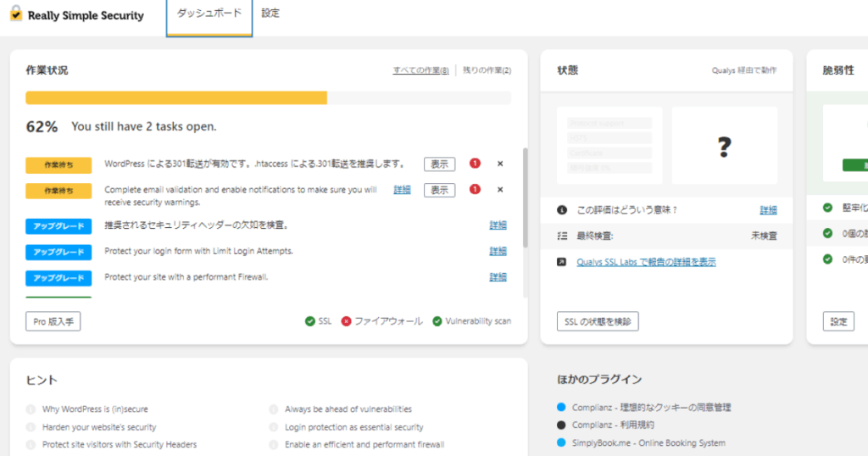Click the green Vulnerability scan status icon

(x=437, y=321)
